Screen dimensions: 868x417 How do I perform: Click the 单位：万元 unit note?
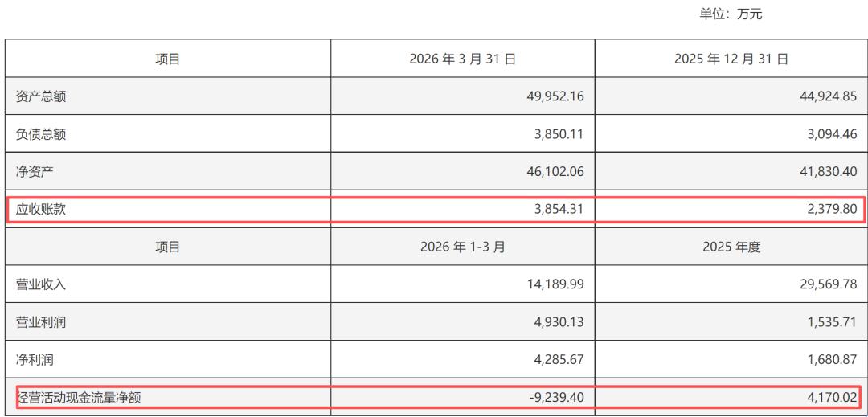pos(731,14)
